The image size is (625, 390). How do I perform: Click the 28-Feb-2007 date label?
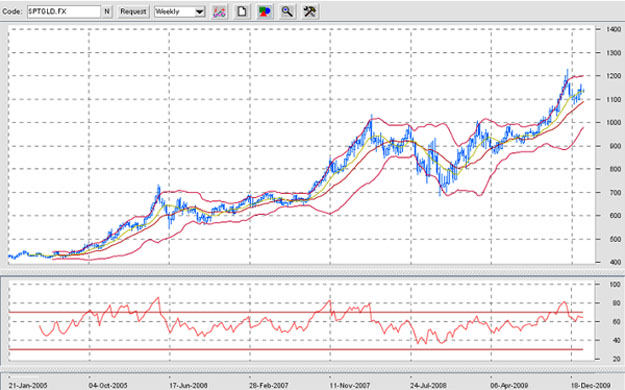click(x=269, y=386)
